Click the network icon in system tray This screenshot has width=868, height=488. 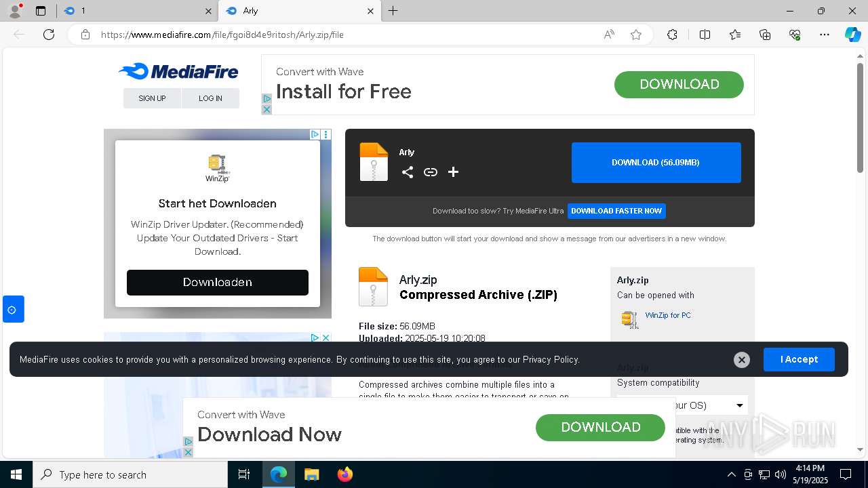(x=764, y=474)
